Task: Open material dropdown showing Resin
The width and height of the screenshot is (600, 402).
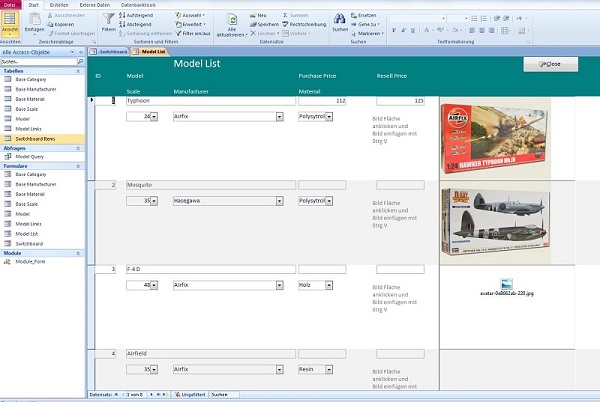Action: [329, 369]
